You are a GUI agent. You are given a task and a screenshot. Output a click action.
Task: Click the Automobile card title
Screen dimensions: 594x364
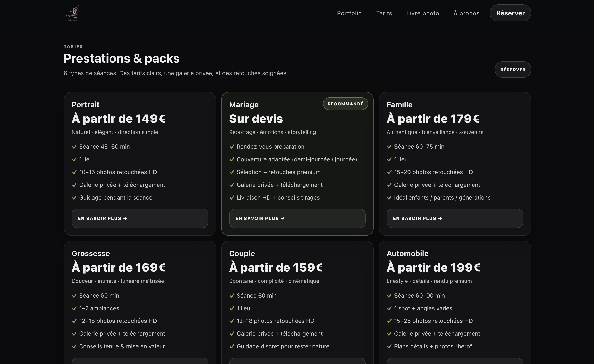[x=407, y=254]
